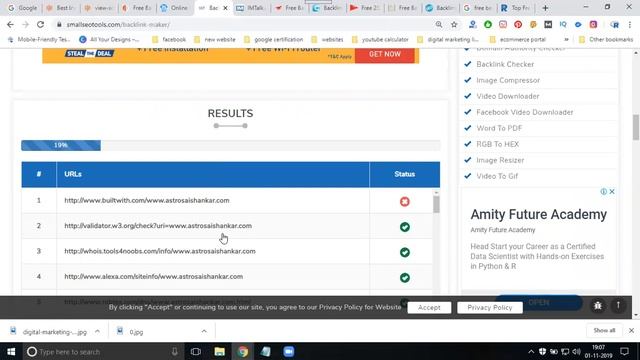Show hidden system tray icons
The image size is (640, 360).
tap(531, 351)
